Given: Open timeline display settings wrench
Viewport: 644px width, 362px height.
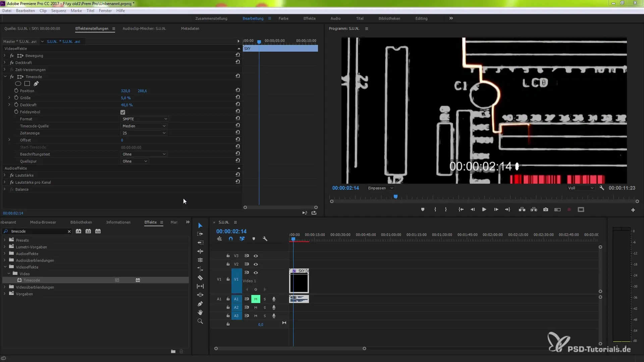Looking at the screenshot, I should (265, 239).
